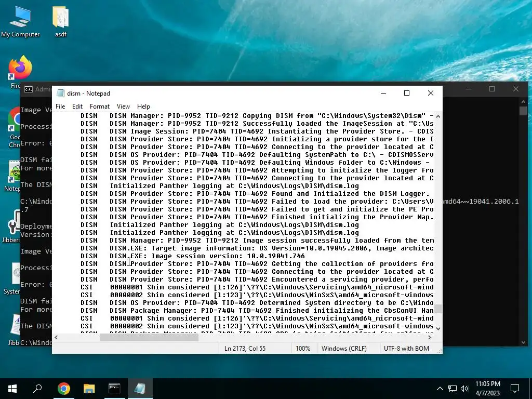Screen dimensions: 532x399
Task: Open the Windows Start menu
Action: point(12,389)
